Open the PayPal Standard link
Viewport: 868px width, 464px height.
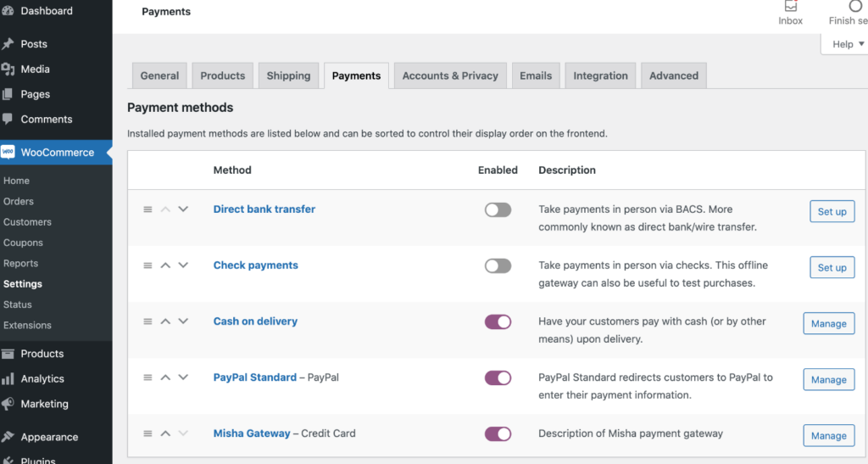coord(254,377)
